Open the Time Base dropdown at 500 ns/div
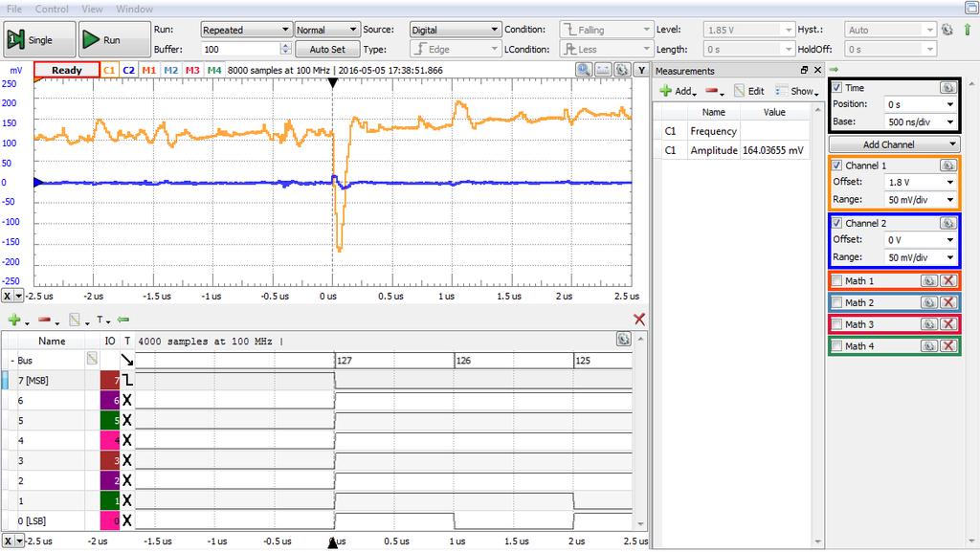Screen dimensions: 980x552 click(x=920, y=121)
